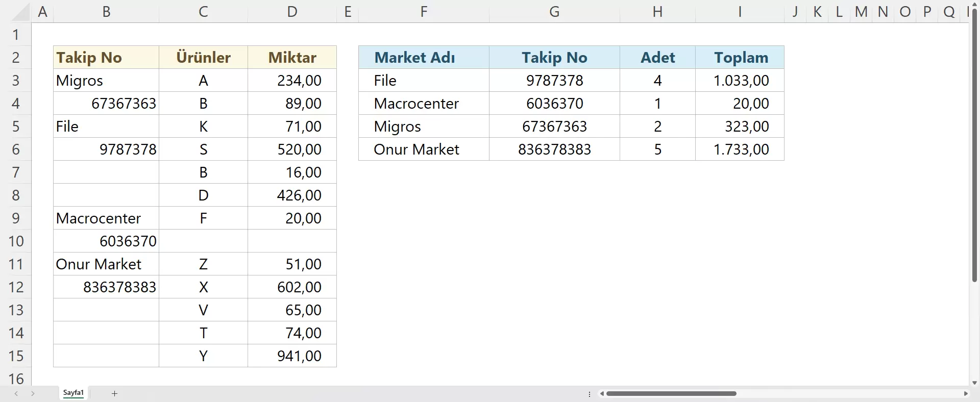Click vertical scrollbar down arrow
The width and height of the screenshot is (980, 402).
974,382
